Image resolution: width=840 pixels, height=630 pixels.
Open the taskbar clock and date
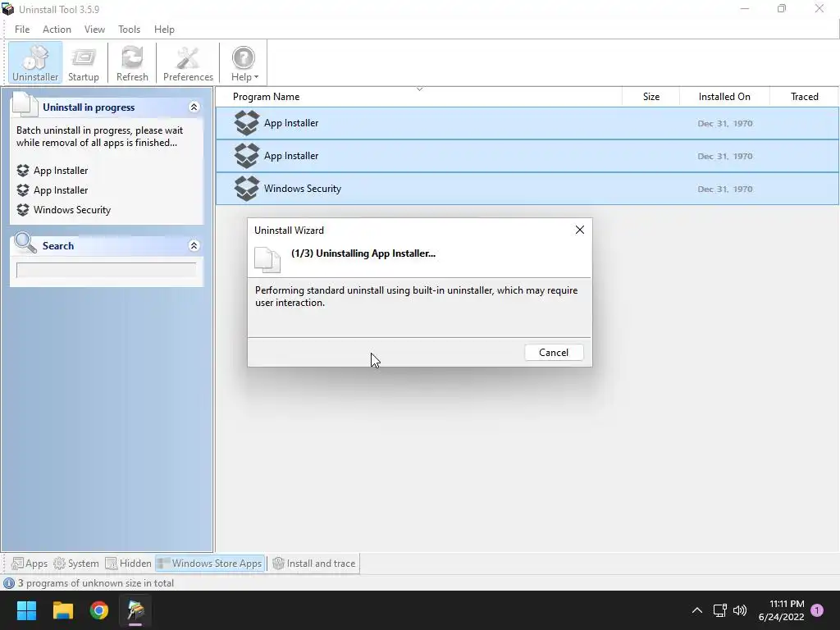[x=781, y=610]
